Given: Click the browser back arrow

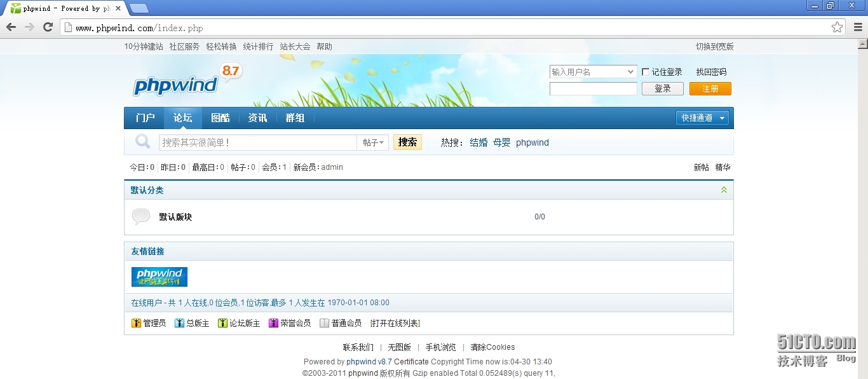Looking at the screenshot, I should click(x=11, y=27).
